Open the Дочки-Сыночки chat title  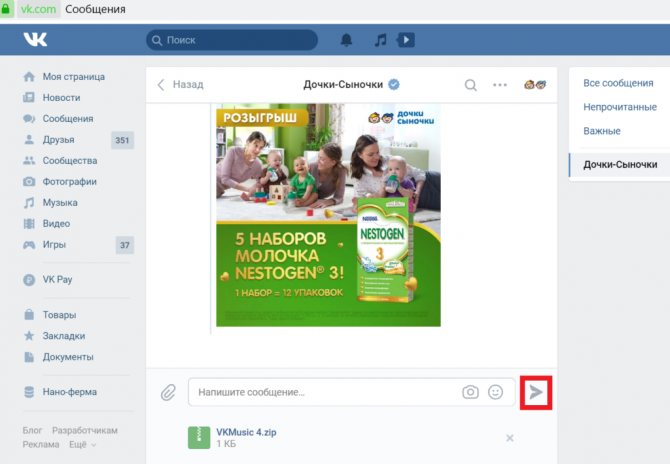coord(343,85)
